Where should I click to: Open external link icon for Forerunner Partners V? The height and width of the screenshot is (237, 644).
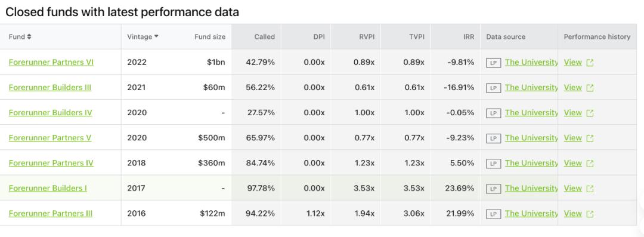point(590,138)
